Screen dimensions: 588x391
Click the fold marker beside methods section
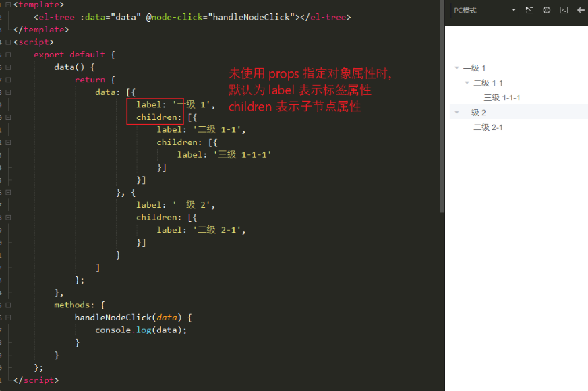(x=8, y=304)
